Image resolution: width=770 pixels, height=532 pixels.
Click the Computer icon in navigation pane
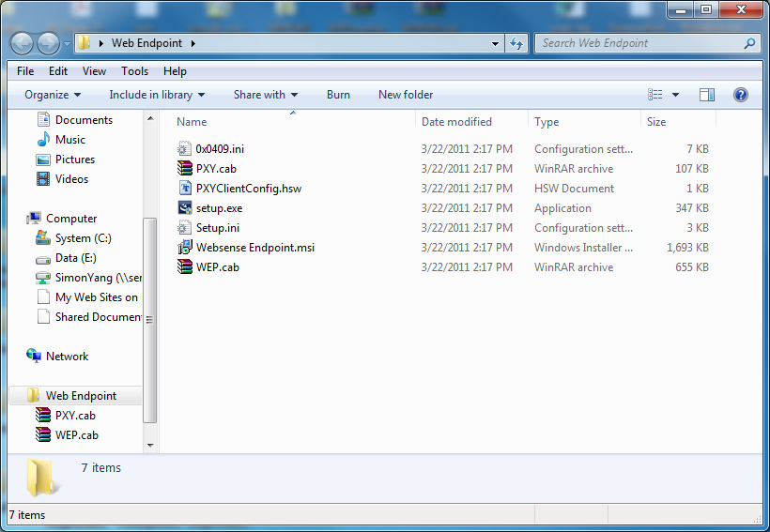point(34,219)
